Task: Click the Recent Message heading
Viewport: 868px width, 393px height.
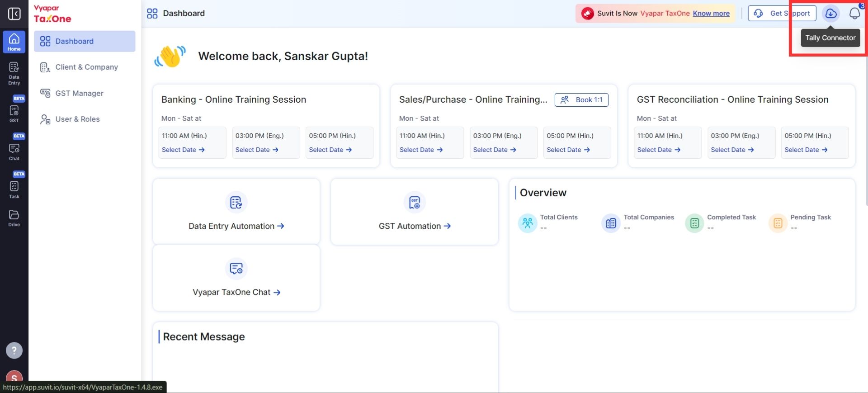Action: click(204, 337)
